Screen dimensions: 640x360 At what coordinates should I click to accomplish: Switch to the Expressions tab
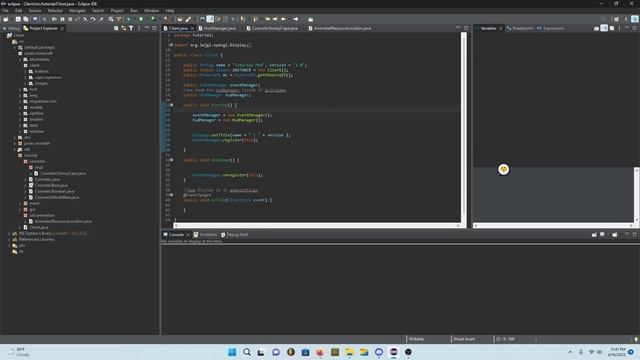tap(550, 28)
